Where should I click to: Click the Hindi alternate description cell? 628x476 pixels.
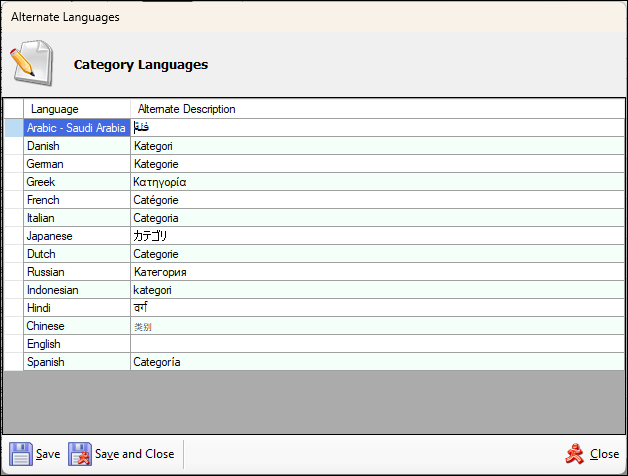[x=377, y=308]
